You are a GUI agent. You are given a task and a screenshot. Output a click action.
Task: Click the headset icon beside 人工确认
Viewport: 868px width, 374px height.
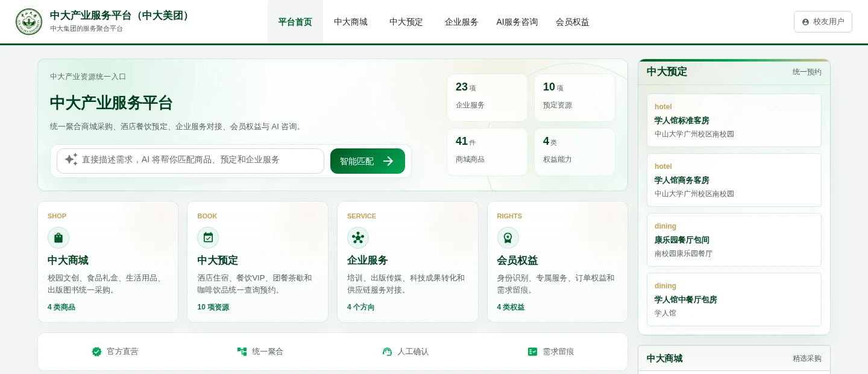387,352
